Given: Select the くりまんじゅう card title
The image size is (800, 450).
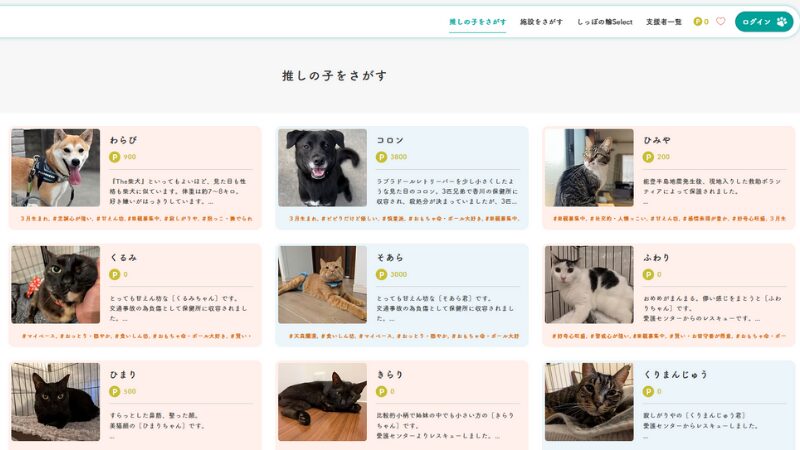Looking at the screenshot, I should click(676, 374).
